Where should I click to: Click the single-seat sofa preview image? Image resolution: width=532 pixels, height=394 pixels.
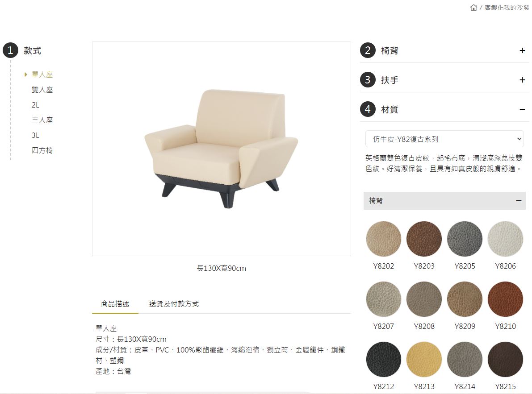click(x=221, y=149)
